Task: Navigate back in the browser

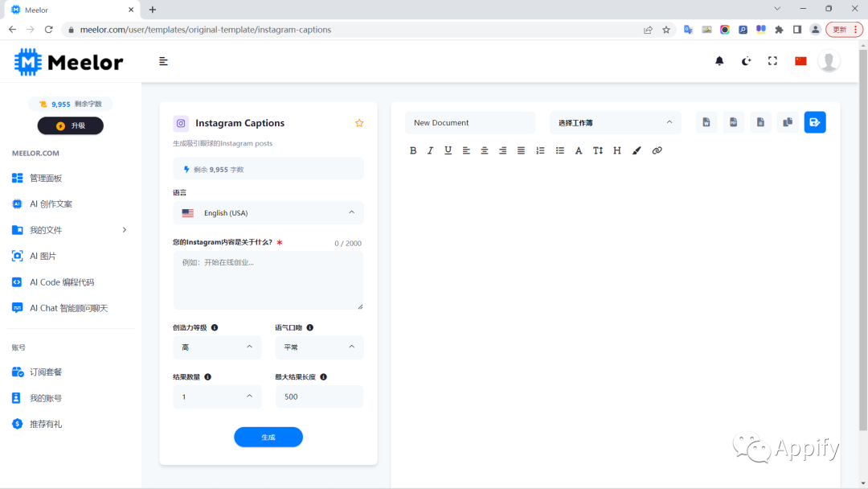Action: click(12, 29)
